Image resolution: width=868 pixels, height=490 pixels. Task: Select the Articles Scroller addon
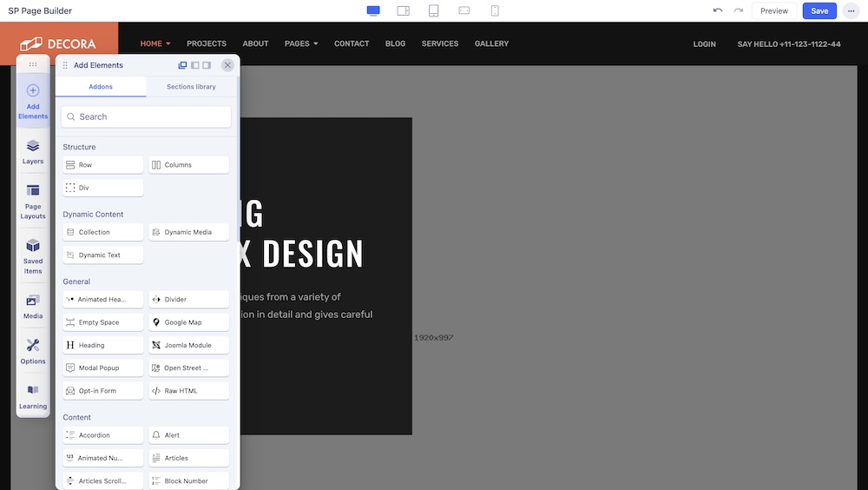(103, 480)
